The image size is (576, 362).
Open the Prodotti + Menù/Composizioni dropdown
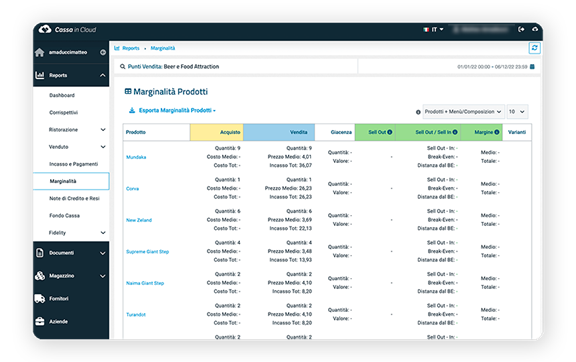coord(463,111)
